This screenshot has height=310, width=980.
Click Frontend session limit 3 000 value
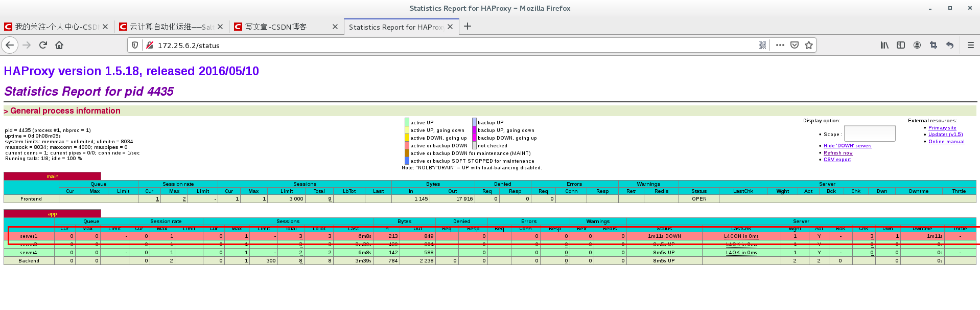296,199
